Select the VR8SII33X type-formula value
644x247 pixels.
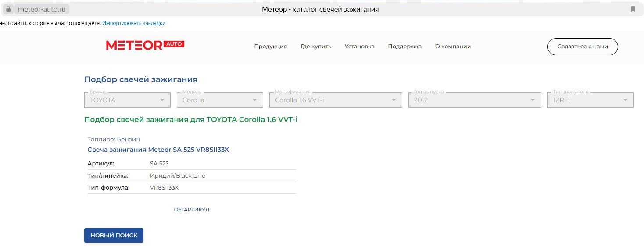(165, 188)
